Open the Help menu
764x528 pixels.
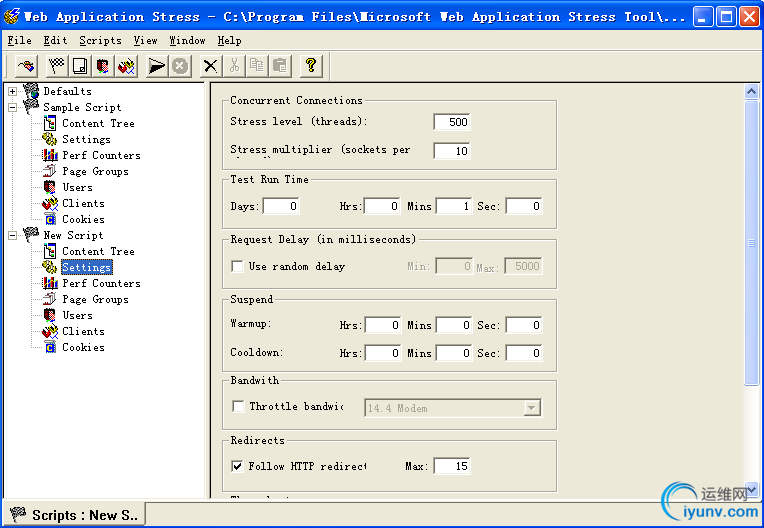(229, 40)
